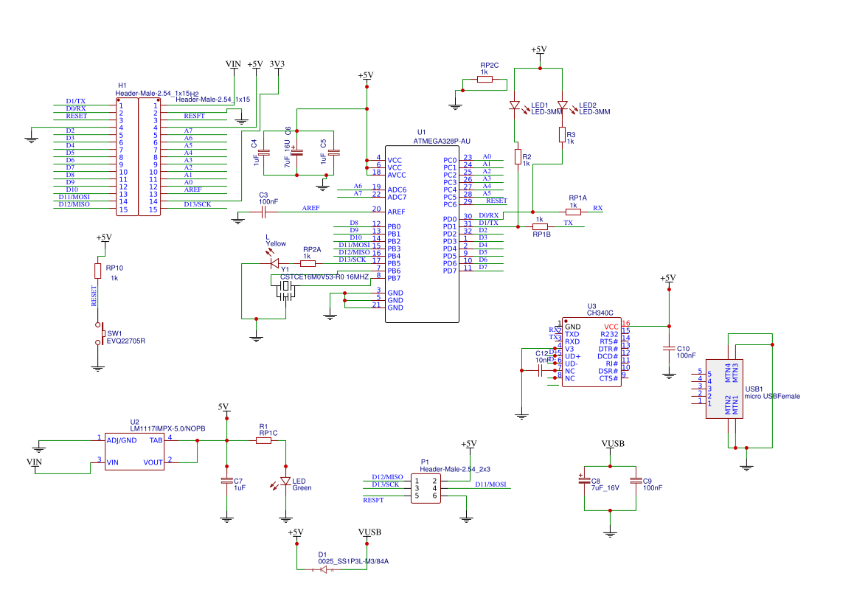The height and width of the screenshot is (615, 868).
Task: Select the H1 header connector body
Action: click(127, 157)
